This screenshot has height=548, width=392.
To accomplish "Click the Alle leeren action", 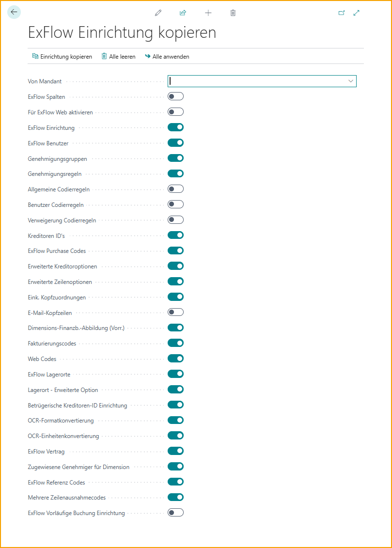I will [122, 56].
